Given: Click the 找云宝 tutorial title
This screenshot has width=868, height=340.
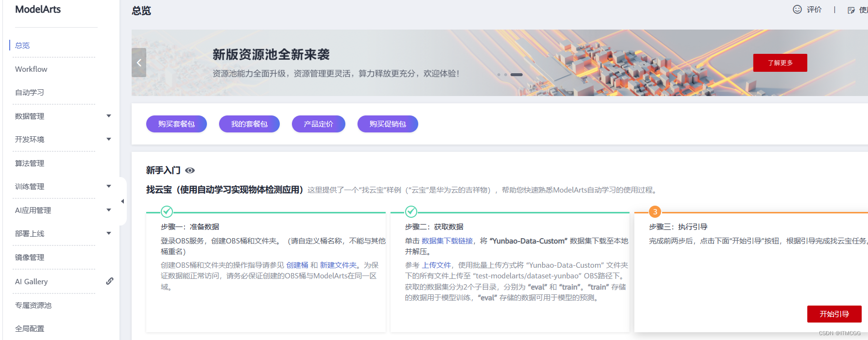Looking at the screenshot, I should point(225,190).
